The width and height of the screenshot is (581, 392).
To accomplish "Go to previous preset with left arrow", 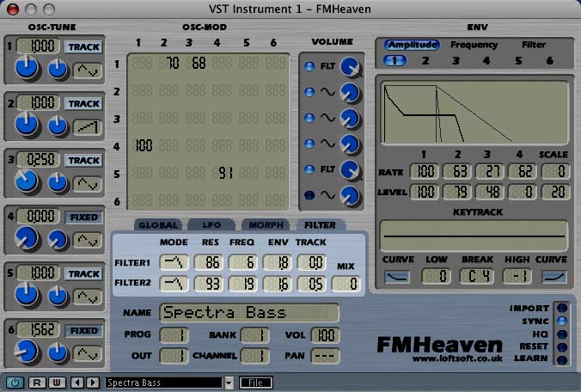I will 77,383.
